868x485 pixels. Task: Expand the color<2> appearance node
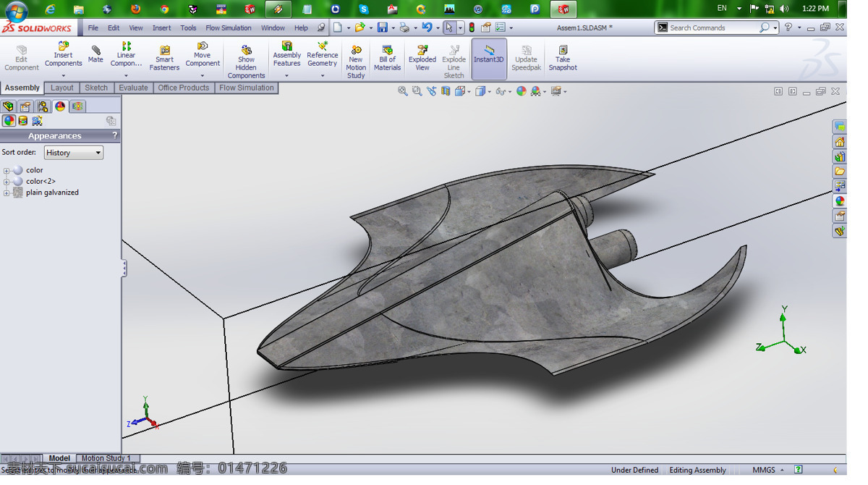coord(7,182)
